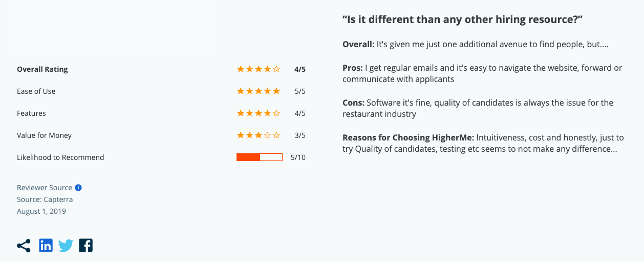Click the Overall Rating stars

[258, 69]
